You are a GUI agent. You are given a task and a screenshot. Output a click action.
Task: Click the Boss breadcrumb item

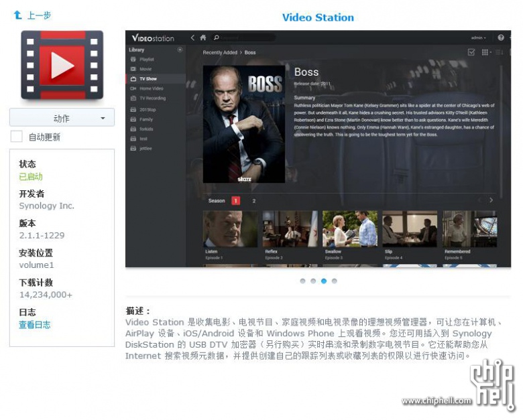[x=250, y=52]
